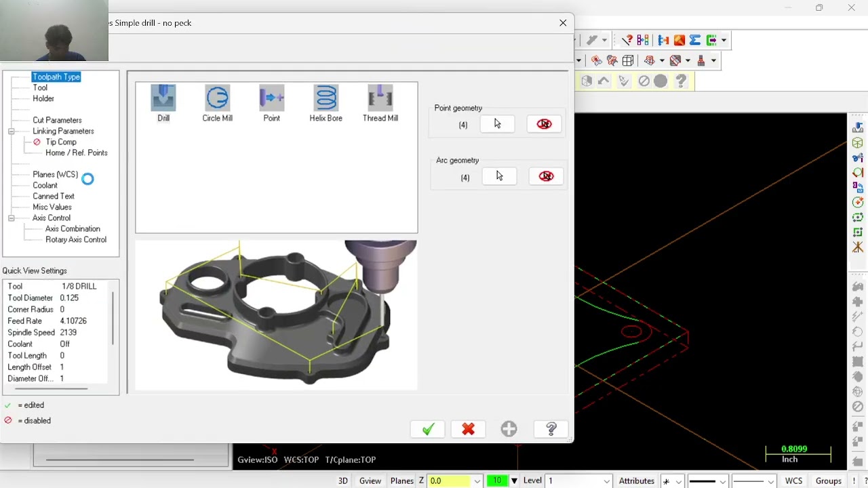
Task: Go to Cut Parameters in tree
Action: click(57, 120)
